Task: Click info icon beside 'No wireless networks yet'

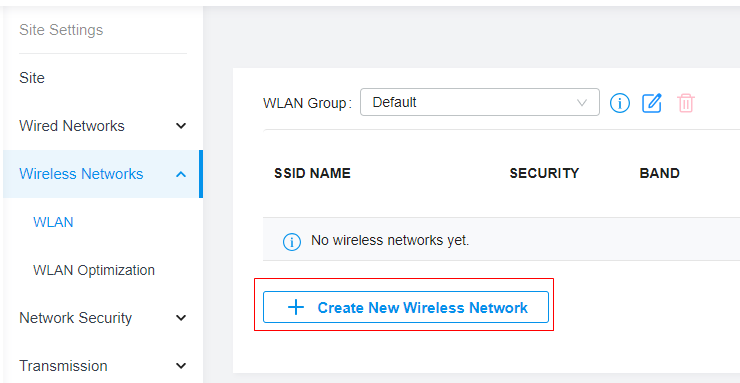Action: [x=292, y=241]
